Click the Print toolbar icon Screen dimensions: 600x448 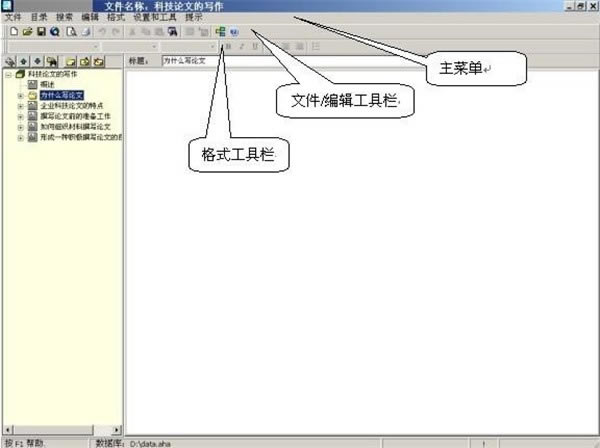[86, 31]
